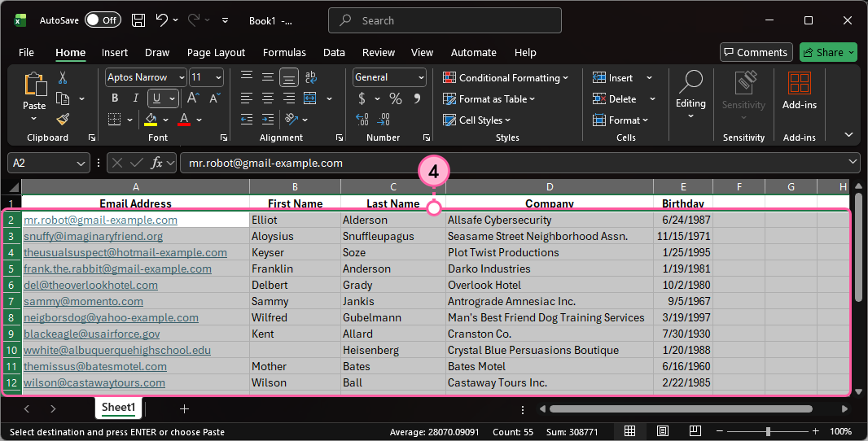Open the font size 11 dropdown
Screen dimensions: 868x441
[219, 77]
